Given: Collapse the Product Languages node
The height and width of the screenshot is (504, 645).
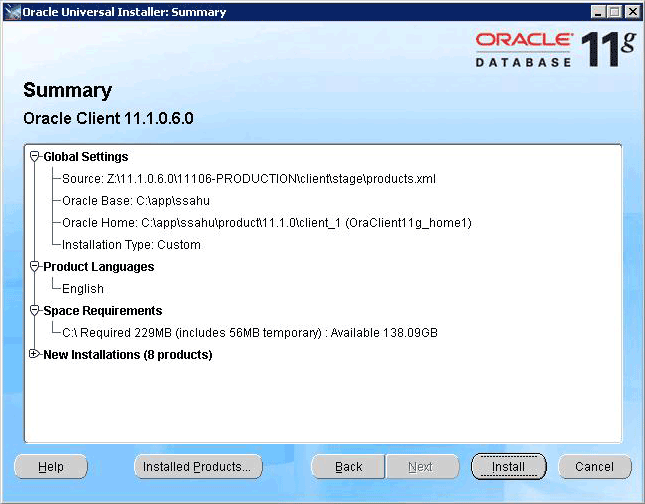Looking at the screenshot, I should (35, 267).
